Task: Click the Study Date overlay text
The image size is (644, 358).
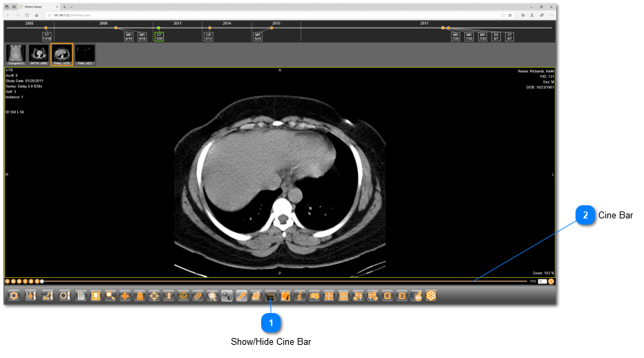Action: (24, 81)
